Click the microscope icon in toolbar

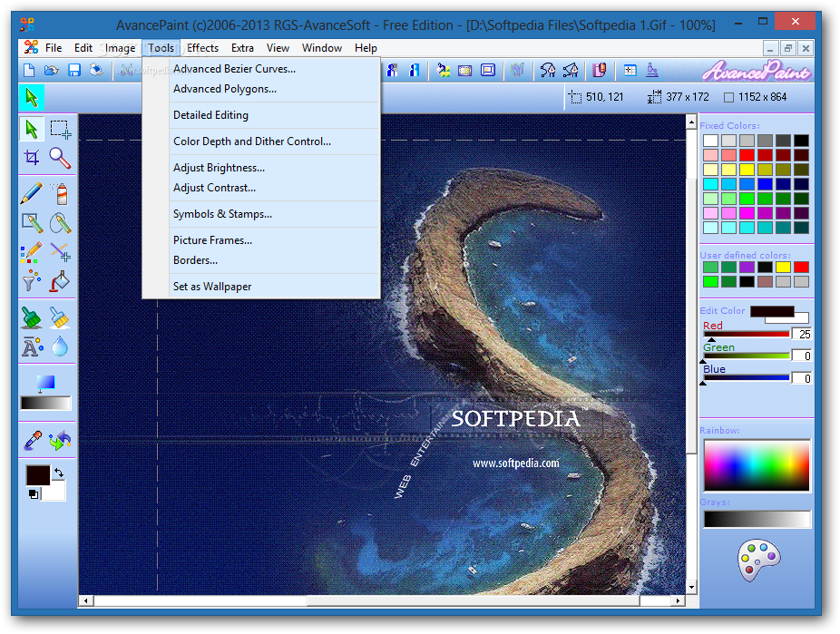[x=652, y=70]
